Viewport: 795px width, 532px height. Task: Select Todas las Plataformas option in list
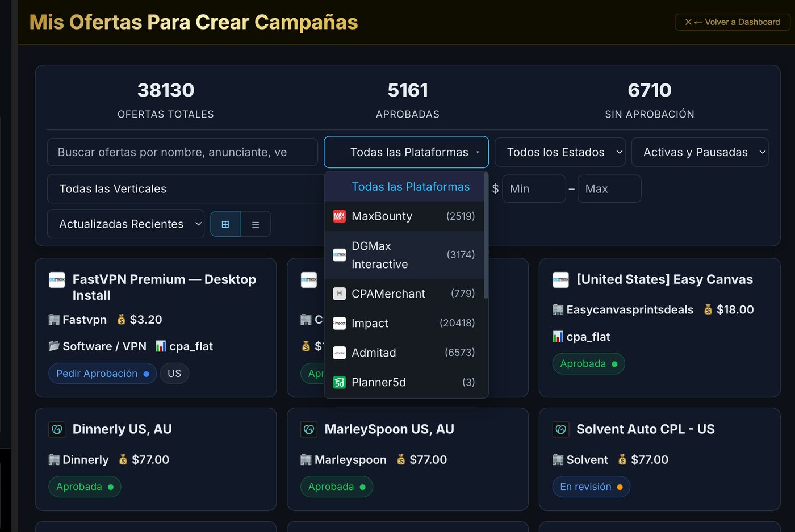404,187
